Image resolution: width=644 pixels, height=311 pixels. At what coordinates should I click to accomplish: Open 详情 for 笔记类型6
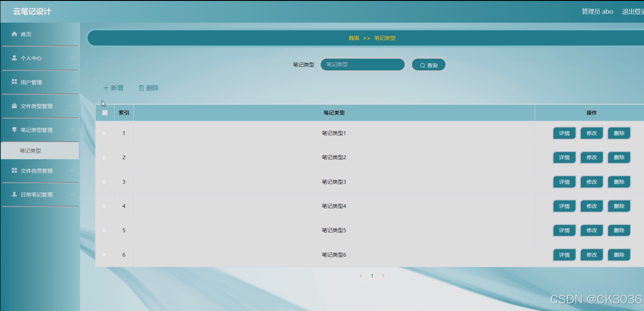point(564,255)
